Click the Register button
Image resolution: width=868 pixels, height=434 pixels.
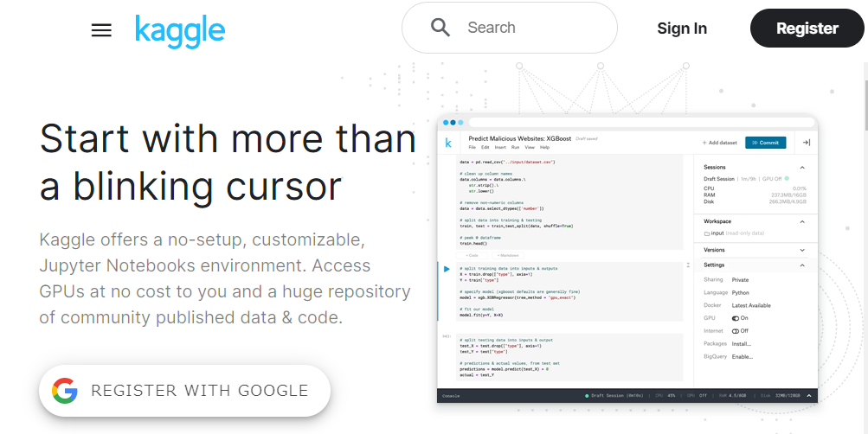click(x=807, y=29)
